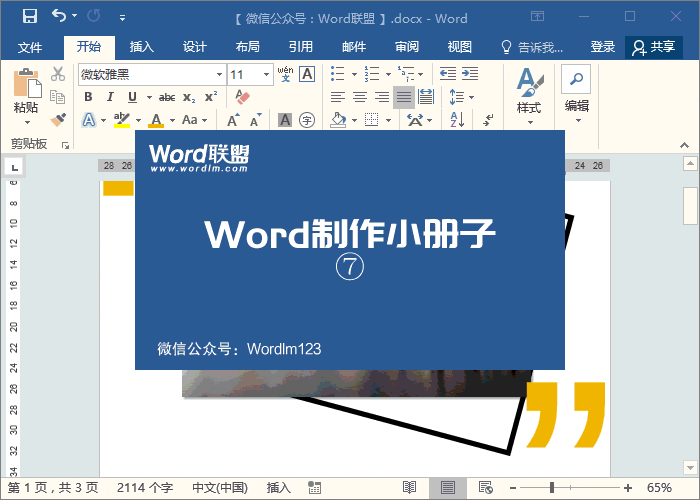The width and height of the screenshot is (700, 500).
Task: Align text right
Action: (382, 97)
